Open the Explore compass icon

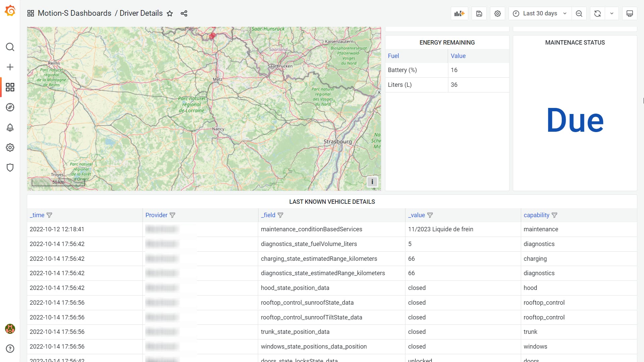tap(10, 107)
